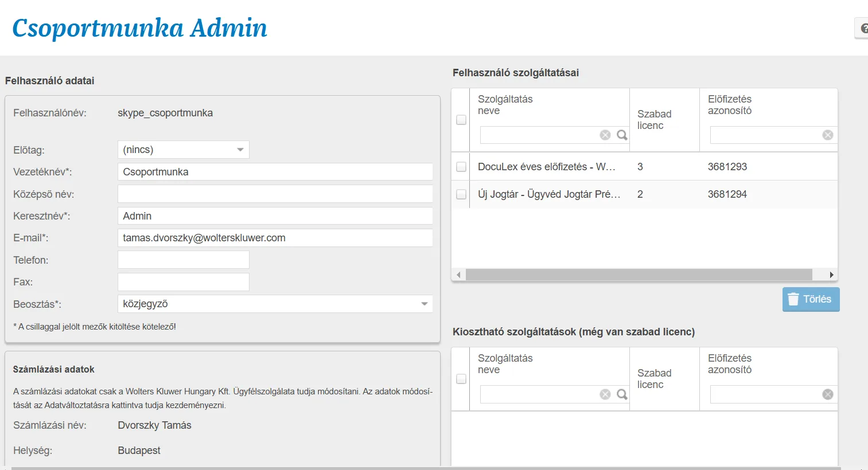Image resolution: width=868 pixels, height=470 pixels.
Task: Search with the upper Szolgáltatás neve magnifier icon
Action: pyautogui.click(x=622, y=135)
